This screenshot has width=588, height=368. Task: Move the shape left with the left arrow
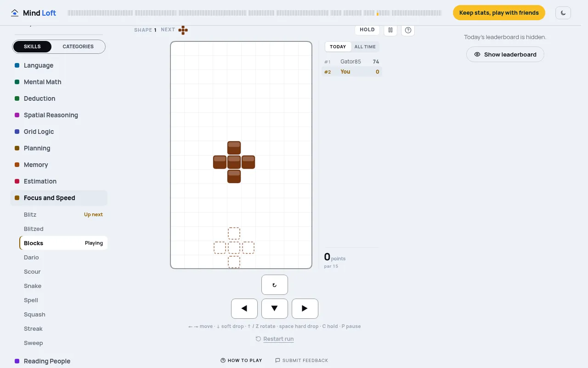pyautogui.click(x=244, y=309)
